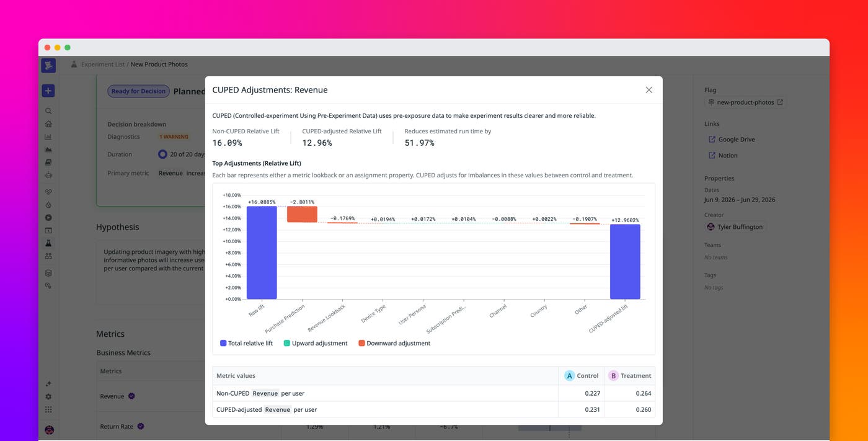
Task: Click the verified badge next to Revenue metric
Action: click(131, 396)
